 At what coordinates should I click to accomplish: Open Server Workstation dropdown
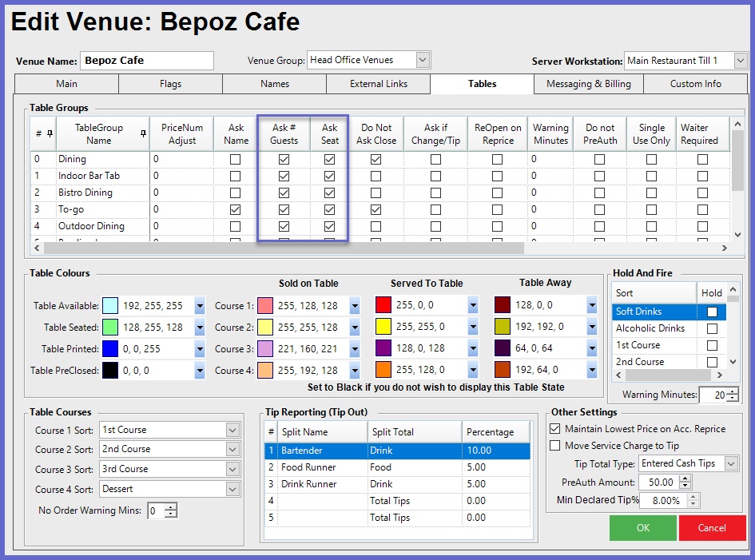point(741,61)
